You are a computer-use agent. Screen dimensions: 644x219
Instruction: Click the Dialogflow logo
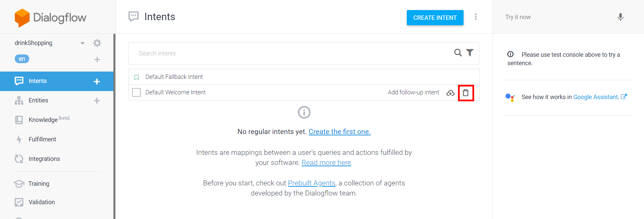tap(50, 18)
